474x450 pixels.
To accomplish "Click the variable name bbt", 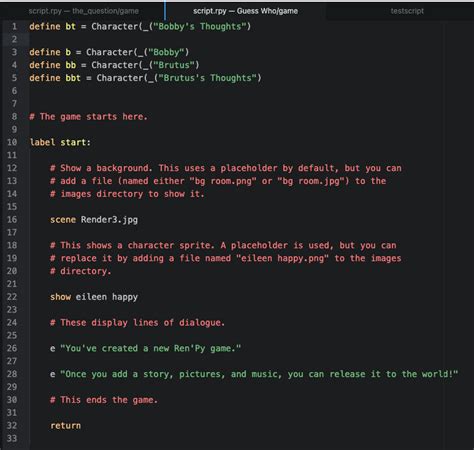I will pos(73,78).
